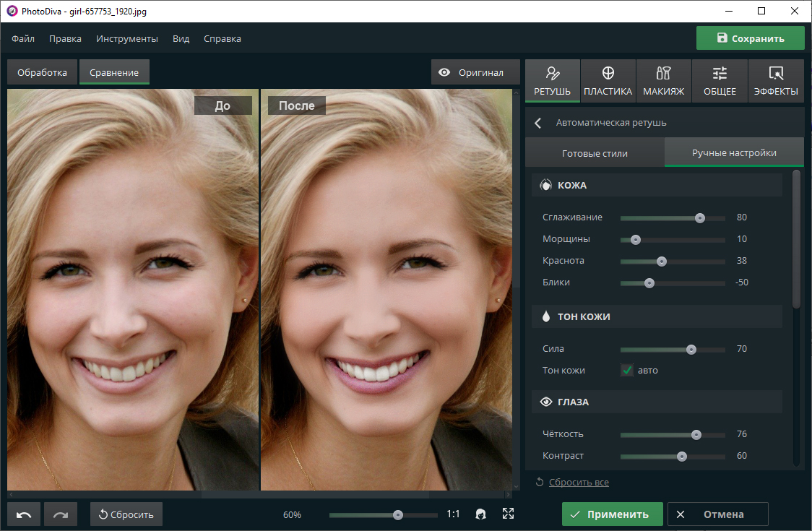Click the До before image
The height and width of the screenshot is (531, 812).
(133, 290)
